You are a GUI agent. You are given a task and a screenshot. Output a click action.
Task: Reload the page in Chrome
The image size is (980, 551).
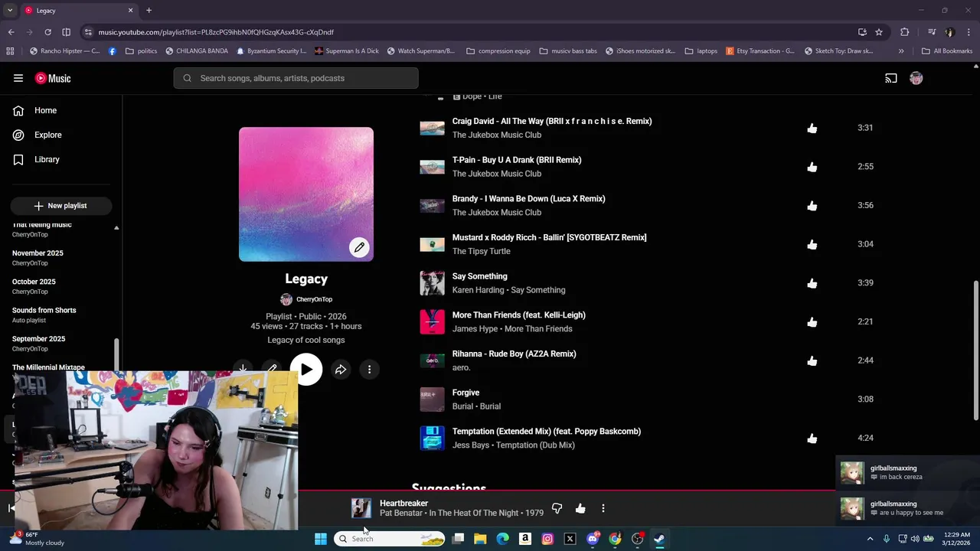pyautogui.click(x=47, y=32)
